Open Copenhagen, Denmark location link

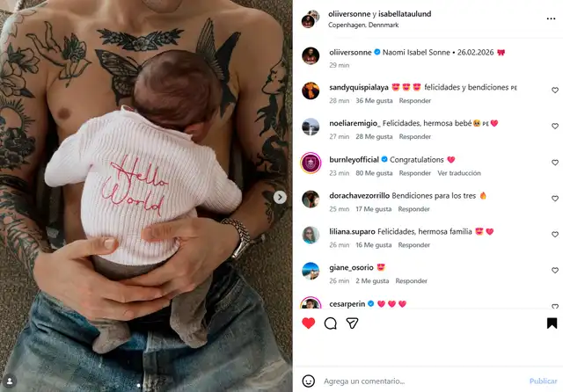pos(363,25)
